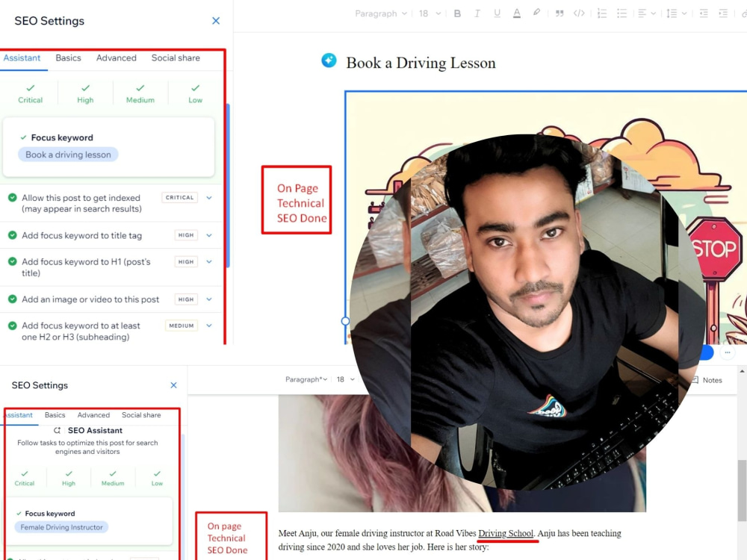Open the three-dots more options button
This screenshot has width=747, height=560.
pyautogui.click(x=727, y=353)
